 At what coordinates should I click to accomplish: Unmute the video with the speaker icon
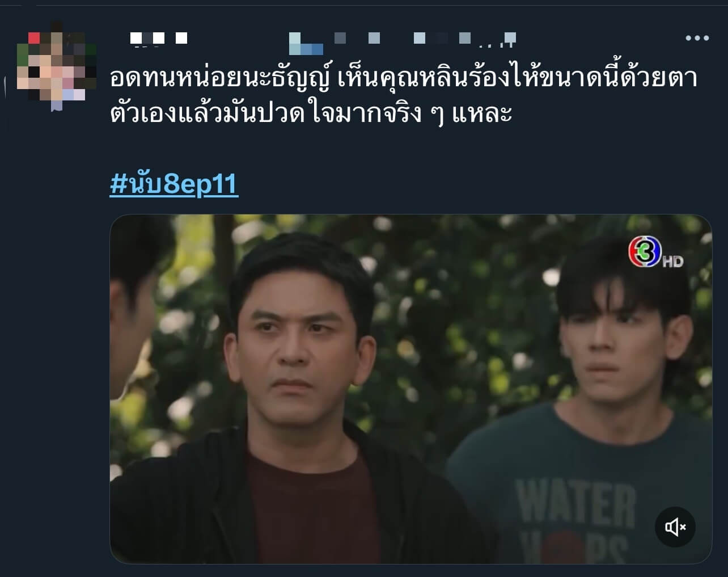[x=675, y=527]
